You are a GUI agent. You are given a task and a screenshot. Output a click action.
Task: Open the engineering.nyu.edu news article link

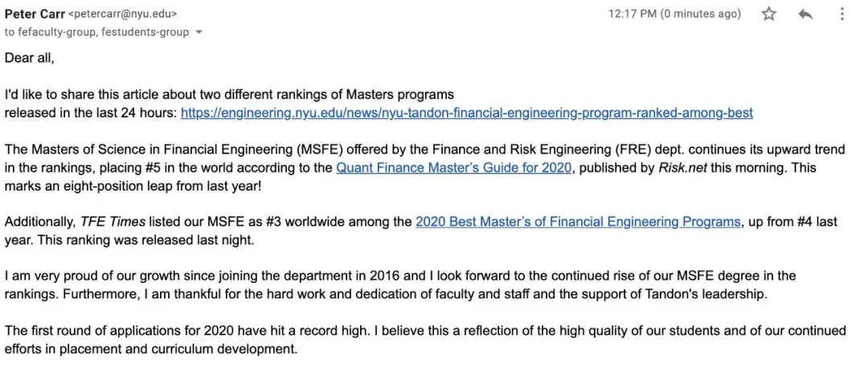click(466, 113)
